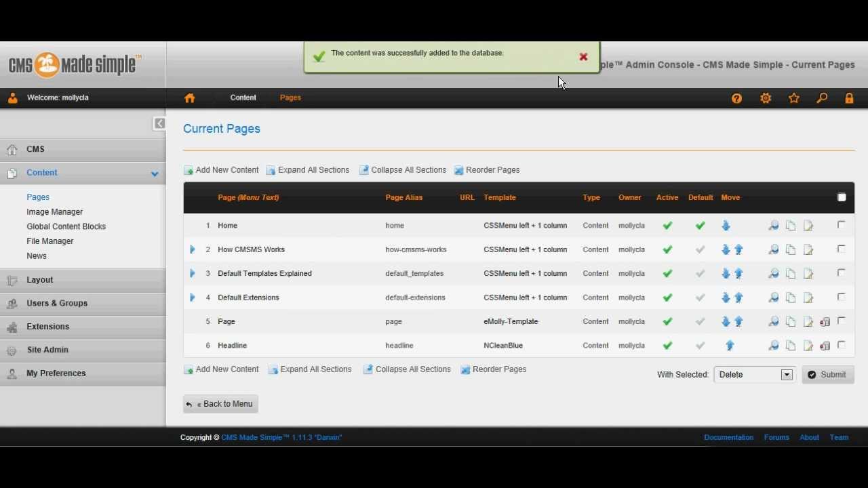The image size is (868, 488).
Task: Open the bookmarks star icon
Action: (794, 98)
